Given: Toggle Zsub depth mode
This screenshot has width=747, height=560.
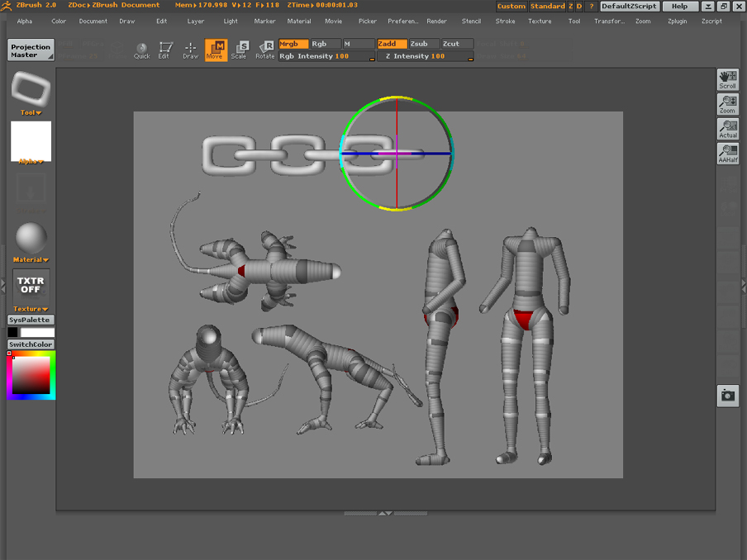Looking at the screenshot, I should (x=424, y=44).
